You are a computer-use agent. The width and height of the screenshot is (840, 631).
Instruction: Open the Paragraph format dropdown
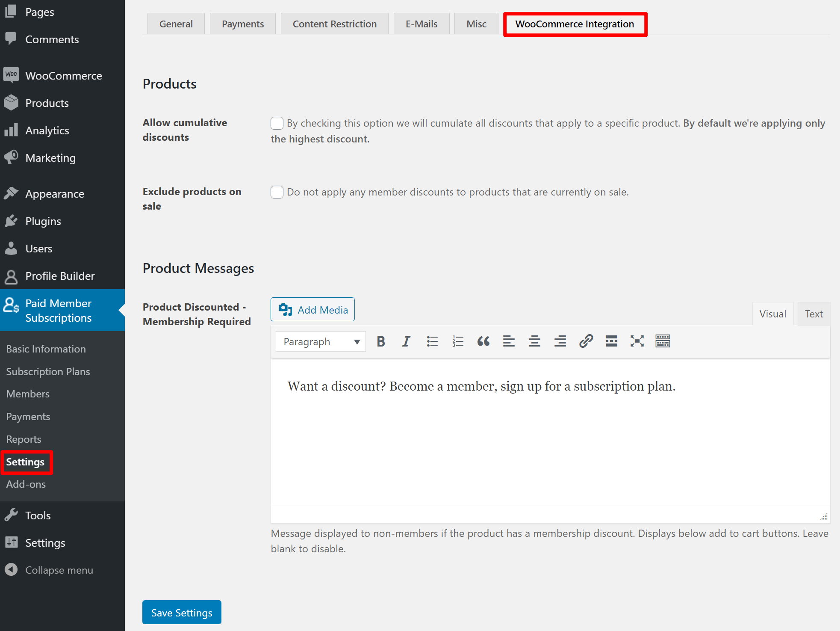(321, 341)
